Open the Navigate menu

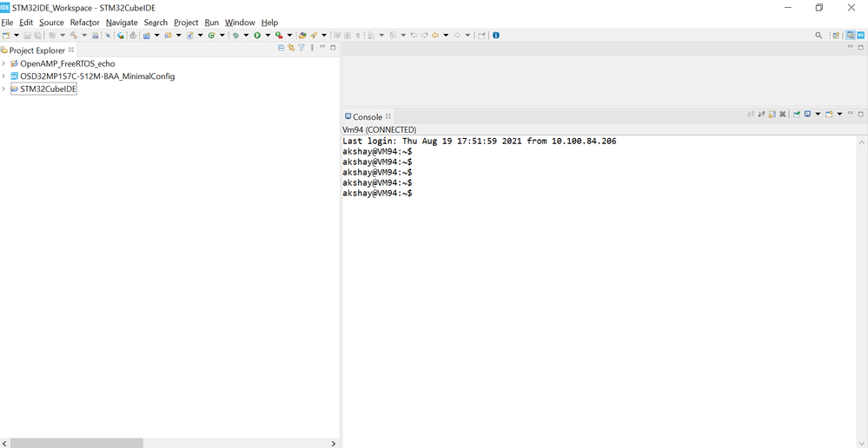point(122,23)
